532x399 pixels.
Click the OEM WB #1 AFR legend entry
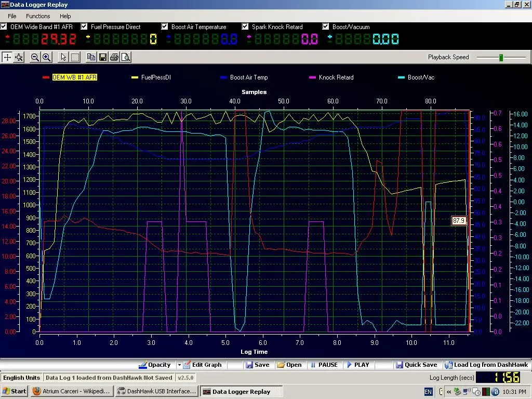pos(70,77)
